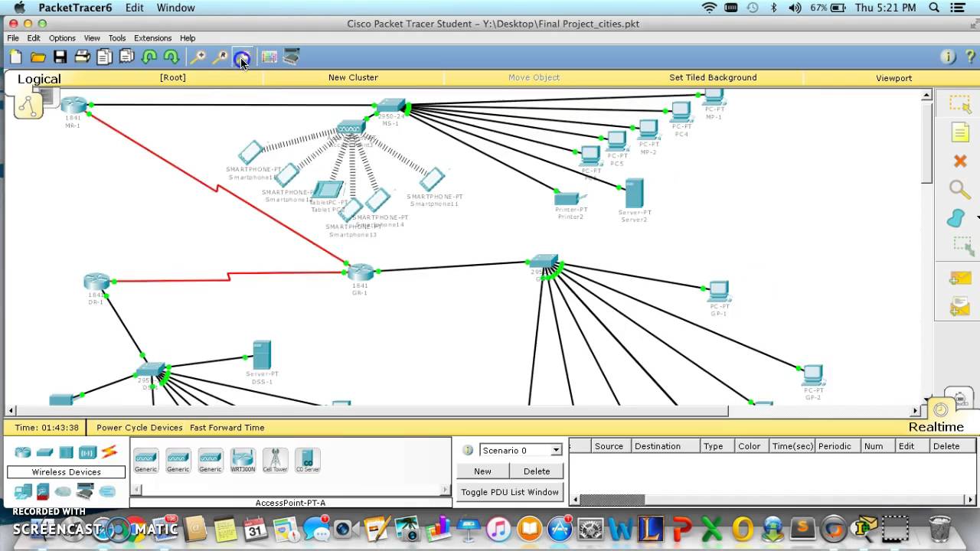The height and width of the screenshot is (551, 980).
Task: Select the Inspect magnifier tool
Action: (960, 190)
